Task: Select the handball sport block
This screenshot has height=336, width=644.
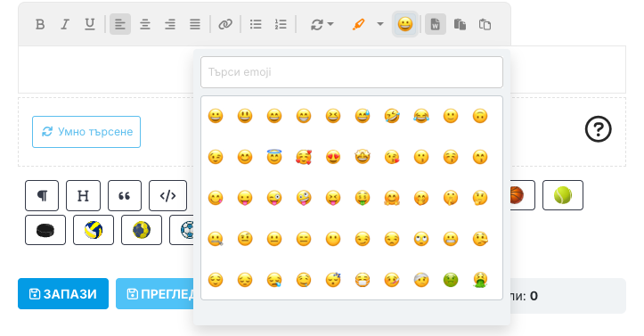Action: point(142,230)
